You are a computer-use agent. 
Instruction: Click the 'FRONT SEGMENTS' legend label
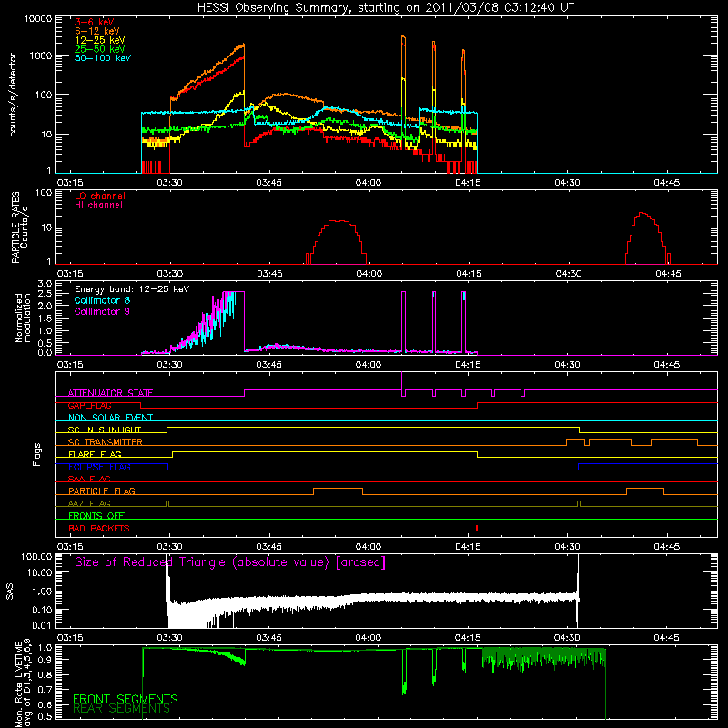pyautogui.click(x=126, y=699)
